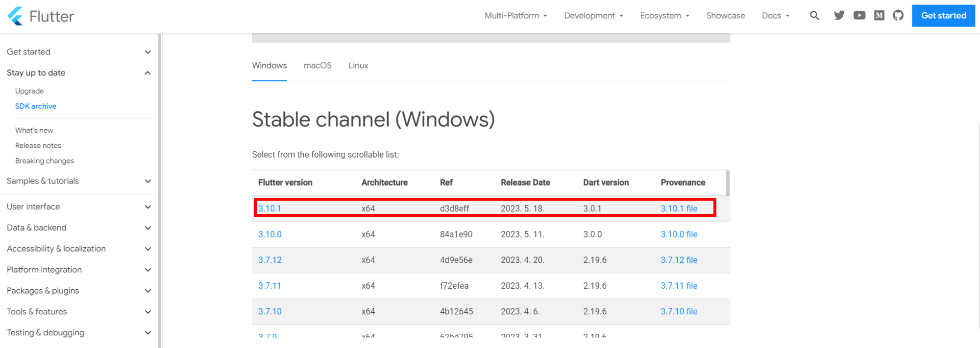
Task: Open the What's new sidebar link
Action: point(34,131)
